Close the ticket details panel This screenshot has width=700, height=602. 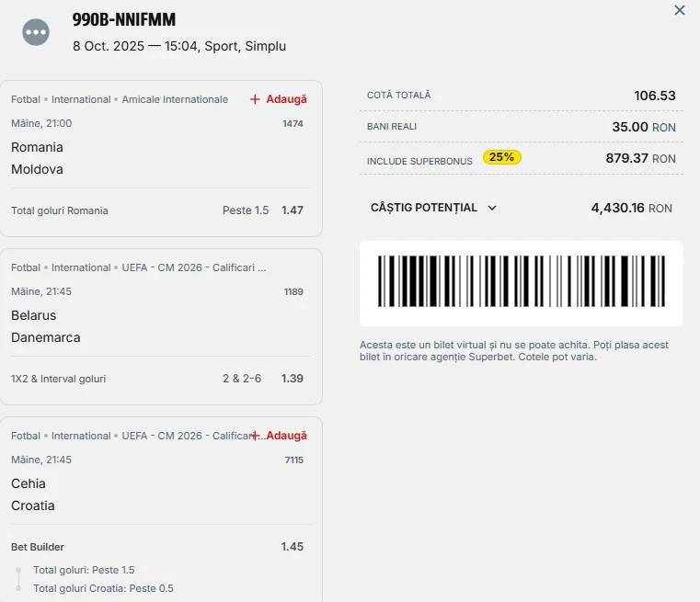click(680, 10)
